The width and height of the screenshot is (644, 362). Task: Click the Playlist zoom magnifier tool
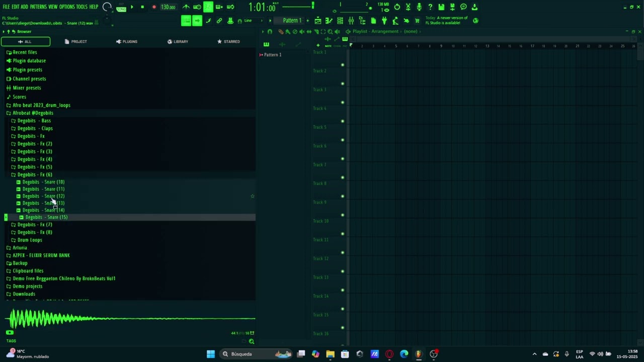pyautogui.click(x=330, y=32)
